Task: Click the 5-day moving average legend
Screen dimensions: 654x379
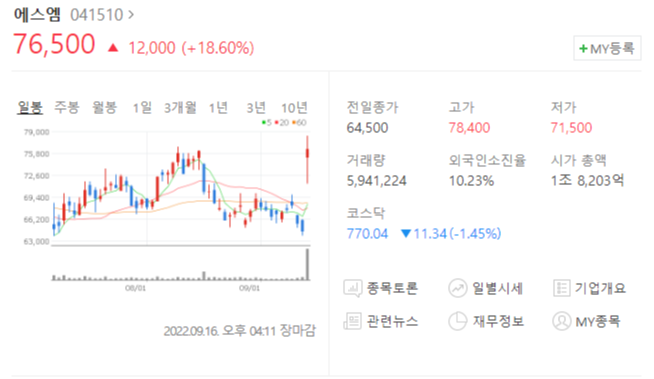Action: point(267,123)
